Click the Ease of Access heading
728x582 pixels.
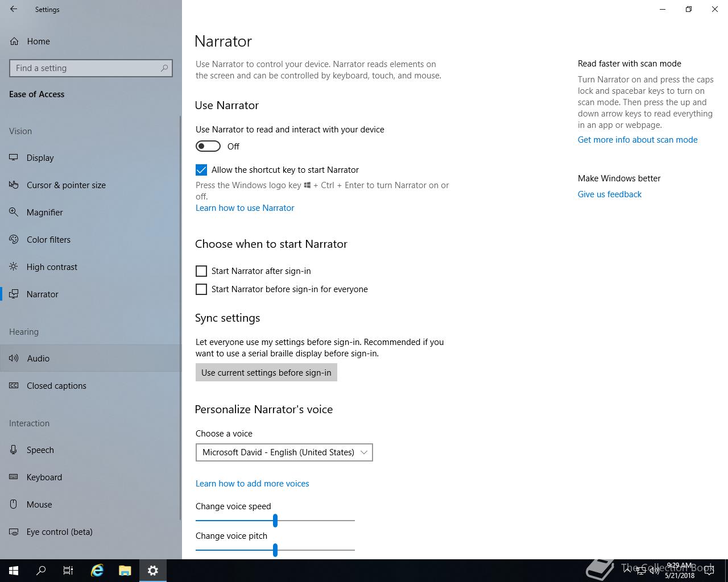[37, 94]
